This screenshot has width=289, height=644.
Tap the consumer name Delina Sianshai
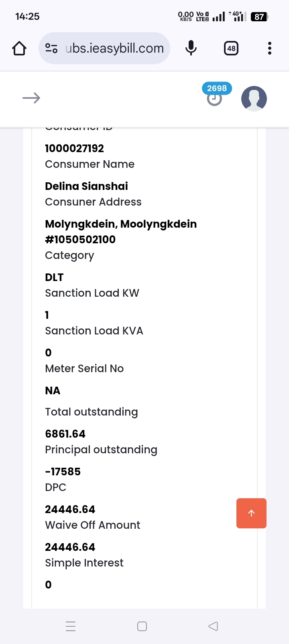click(x=86, y=186)
